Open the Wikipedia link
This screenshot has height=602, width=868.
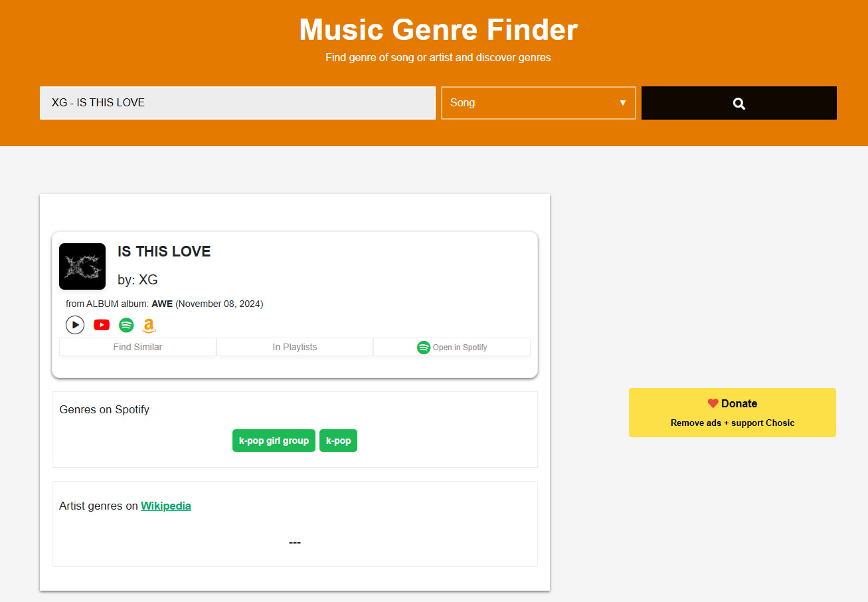[x=166, y=506]
